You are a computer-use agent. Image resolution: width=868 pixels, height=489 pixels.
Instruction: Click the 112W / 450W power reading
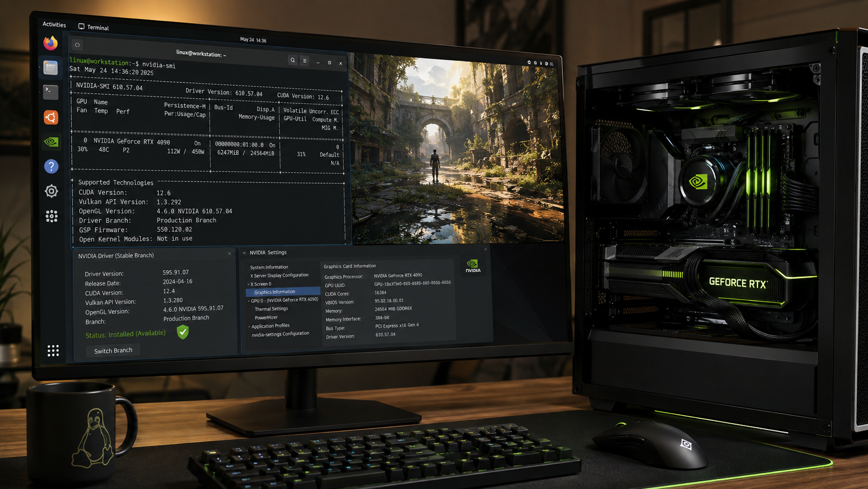click(185, 152)
